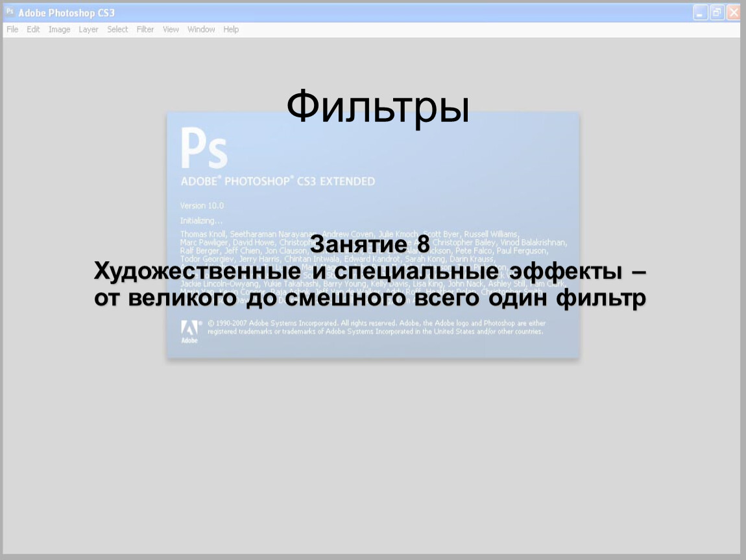The width and height of the screenshot is (746, 560).
Task: Open the File menu
Action: (12, 29)
